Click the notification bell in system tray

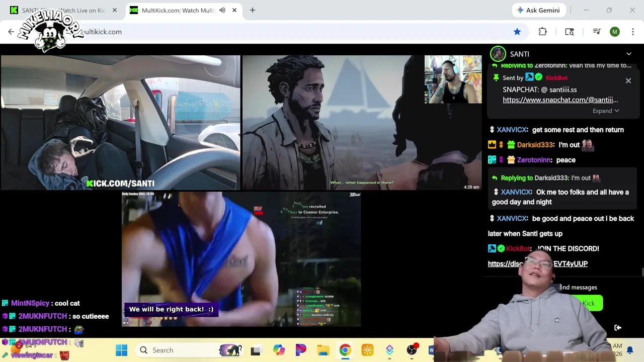(629, 350)
